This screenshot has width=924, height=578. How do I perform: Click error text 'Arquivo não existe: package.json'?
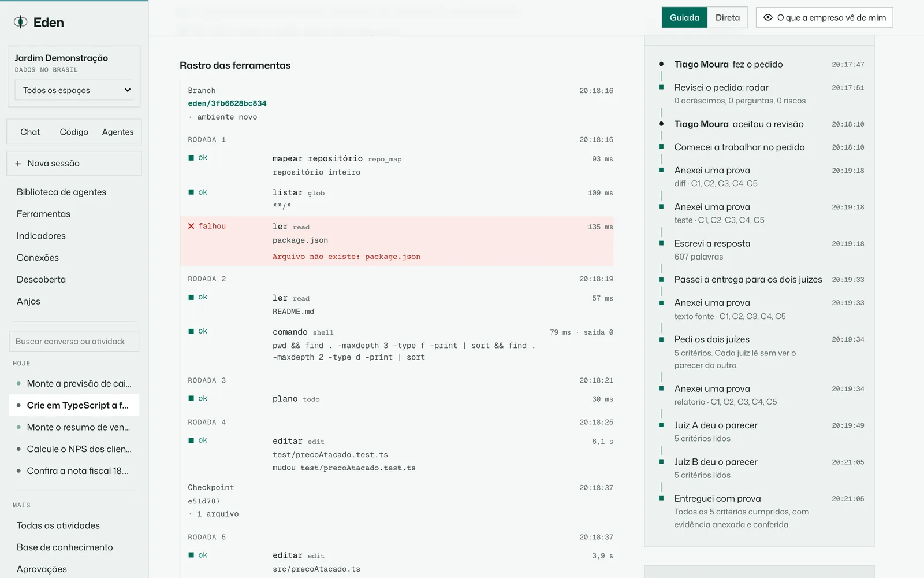[x=346, y=257]
